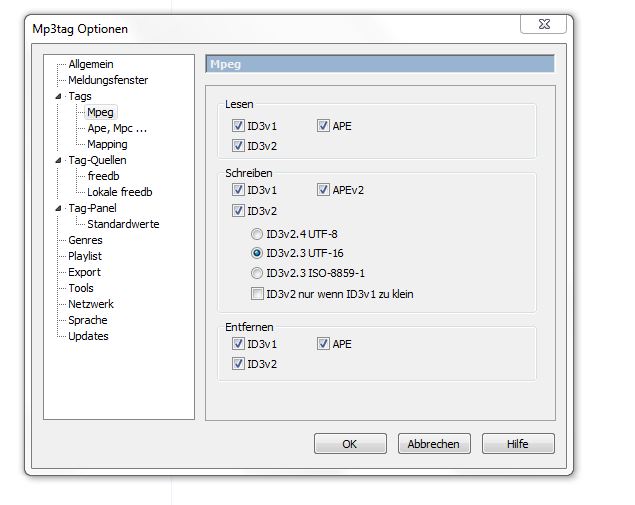
Task: Toggle ID3v2 checkbox under Lesen
Action: coord(238,146)
